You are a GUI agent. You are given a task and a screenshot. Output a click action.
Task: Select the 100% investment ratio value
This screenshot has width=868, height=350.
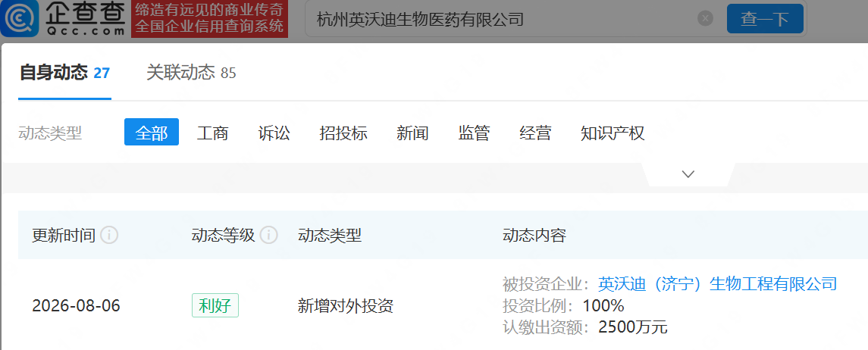603,305
